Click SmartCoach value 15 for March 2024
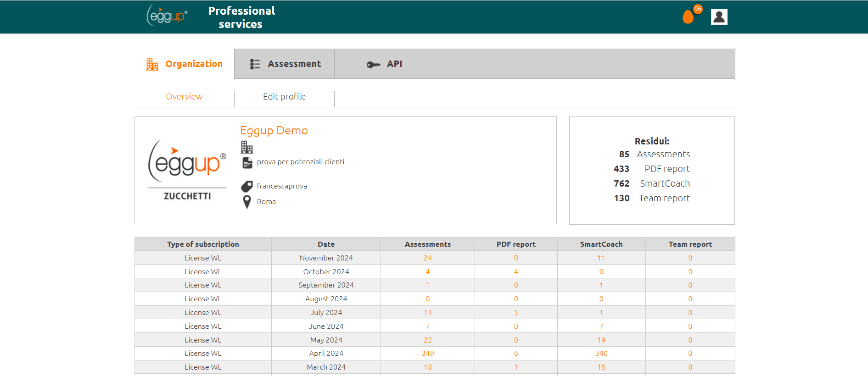Screen dimensions: 868x376 (x=601, y=367)
